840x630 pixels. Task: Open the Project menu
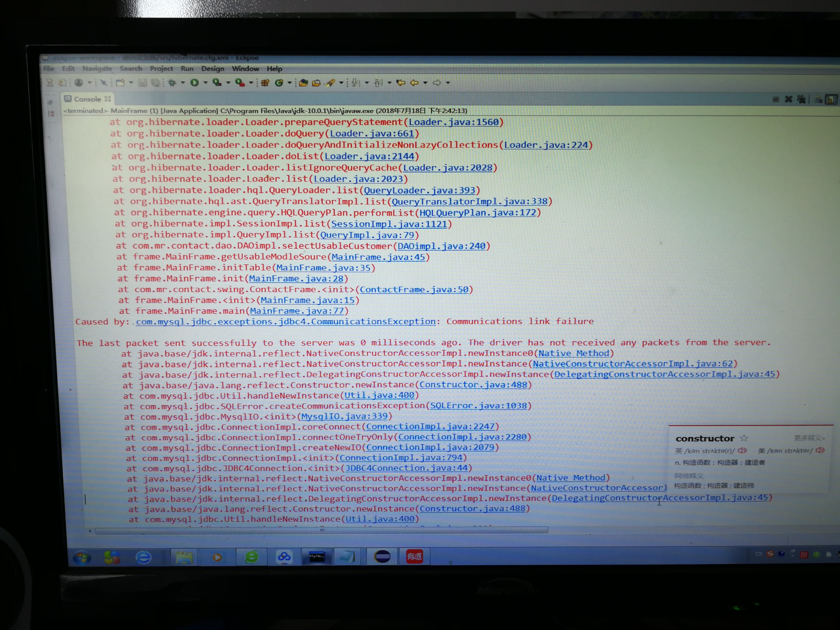pyautogui.click(x=161, y=69)
